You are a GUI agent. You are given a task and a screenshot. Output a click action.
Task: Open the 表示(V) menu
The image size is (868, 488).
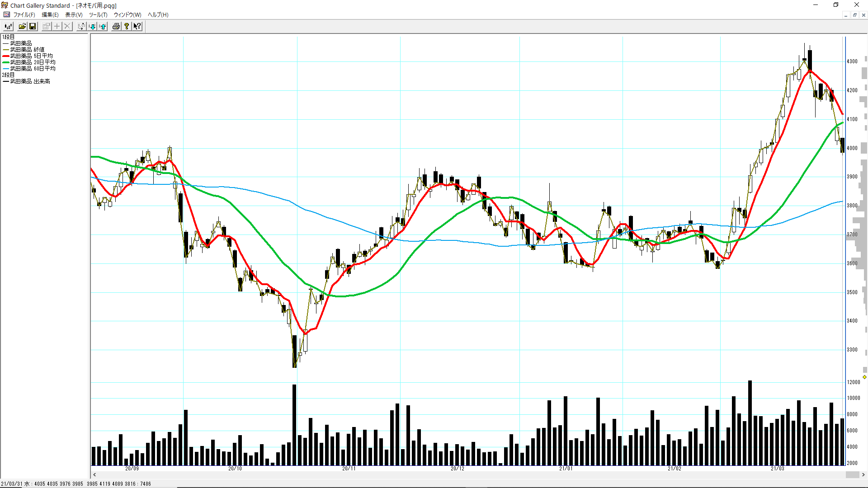[74, 15]
